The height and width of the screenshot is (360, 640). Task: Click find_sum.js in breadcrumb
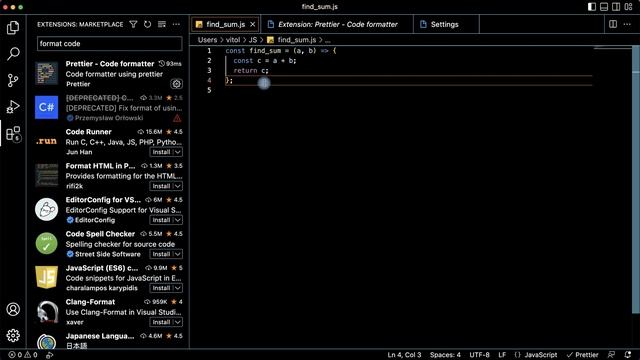(x=297, y=40)
